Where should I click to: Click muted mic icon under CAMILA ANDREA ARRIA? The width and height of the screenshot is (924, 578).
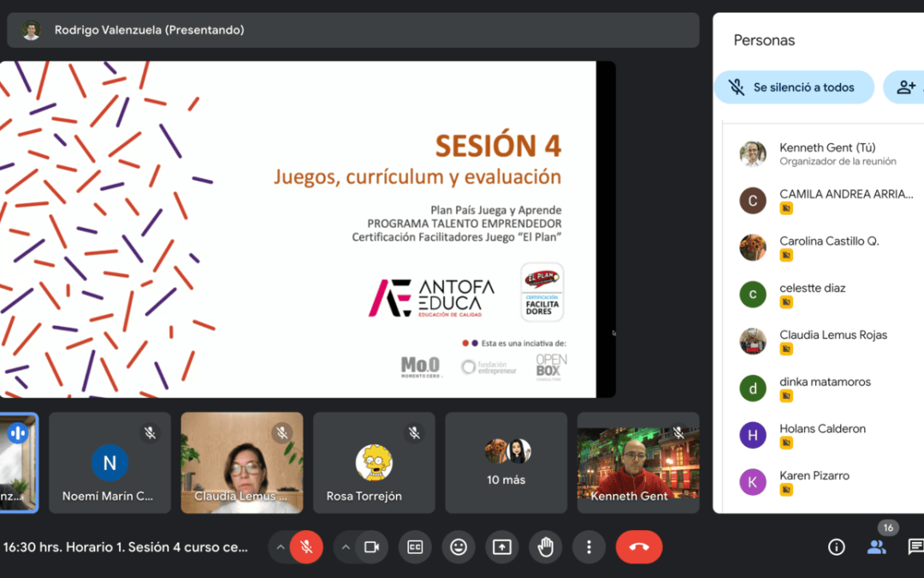786,208
